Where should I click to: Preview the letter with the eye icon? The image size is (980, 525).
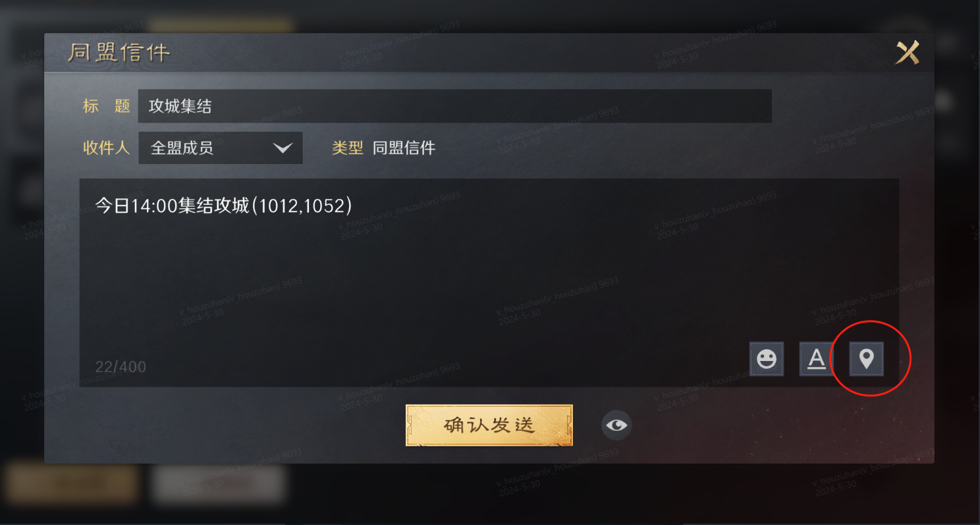pos(616,426)
